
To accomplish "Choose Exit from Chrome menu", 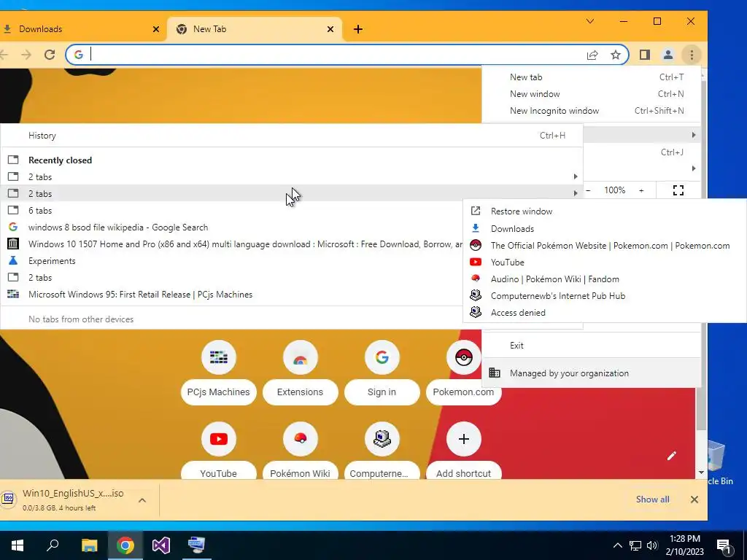I will pos(591,345).
